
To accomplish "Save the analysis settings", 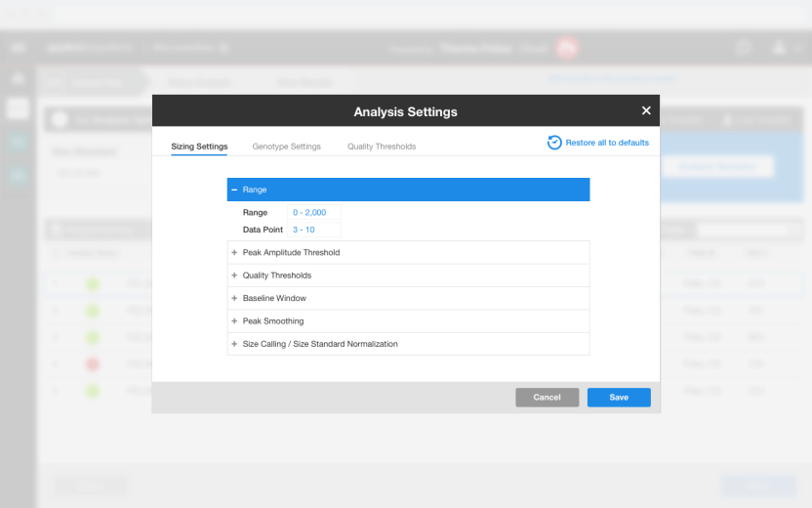I will [x=619, y=398].
